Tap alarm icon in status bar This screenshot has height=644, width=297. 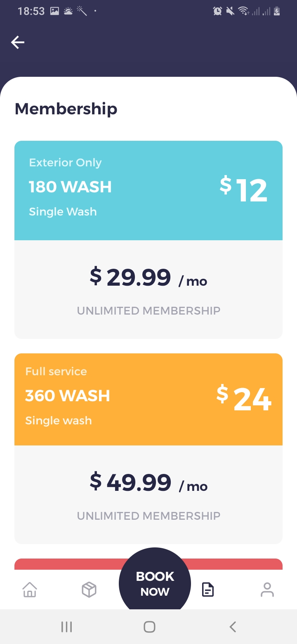[x=217, y=11]
